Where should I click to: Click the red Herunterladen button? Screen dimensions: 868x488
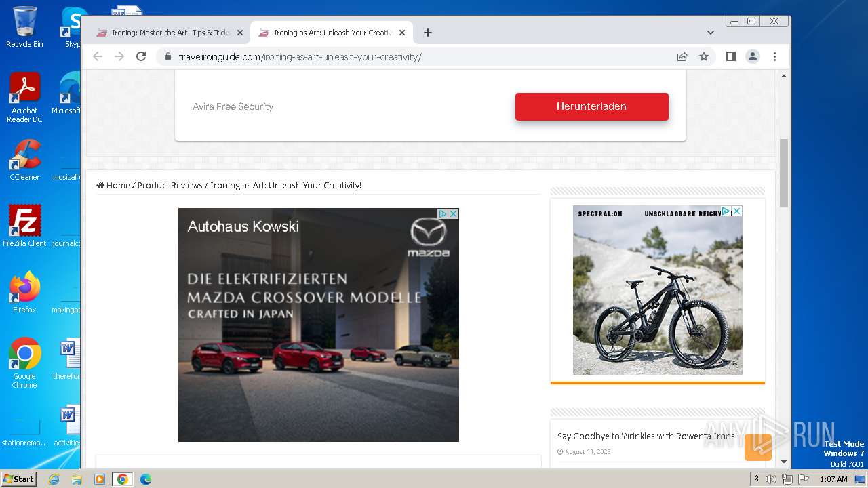click(591, 106)
